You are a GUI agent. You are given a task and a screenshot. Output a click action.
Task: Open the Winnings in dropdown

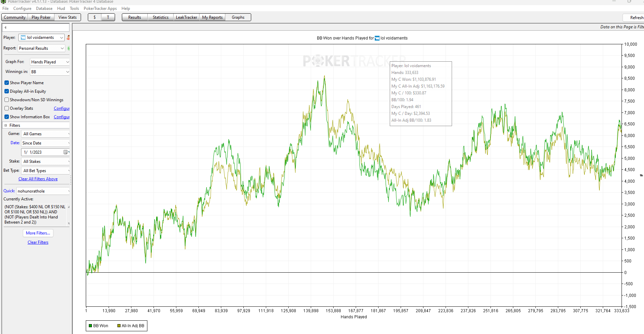tap(50, 72)
